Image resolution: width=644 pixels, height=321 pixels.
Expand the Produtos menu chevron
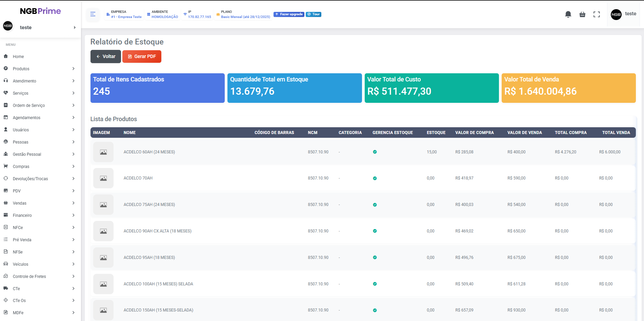click(x=73, y=69)
